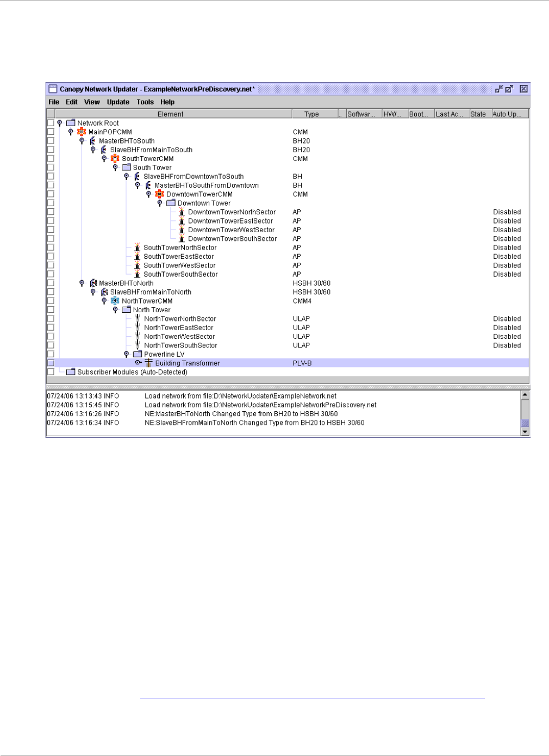This screenshot has width=549, height=756.
Task: Click the MainPOPCMM CMM icon
Action: click(82, 132)
